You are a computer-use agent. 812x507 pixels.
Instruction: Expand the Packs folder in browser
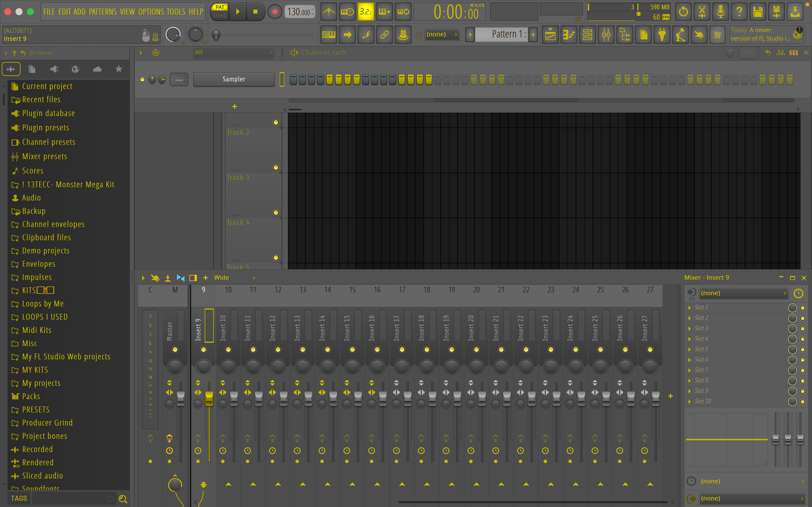(x=31, y=397)
